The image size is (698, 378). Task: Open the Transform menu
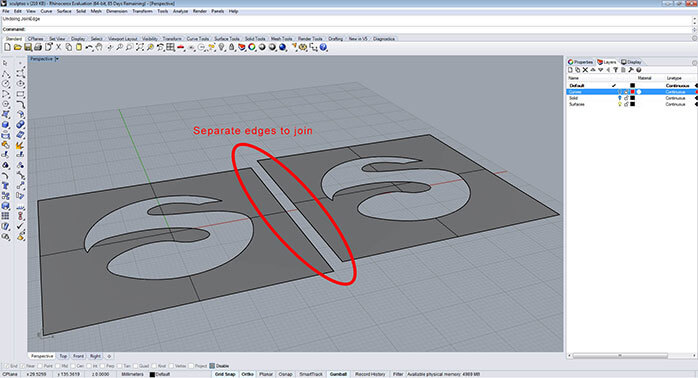point(142,11)
